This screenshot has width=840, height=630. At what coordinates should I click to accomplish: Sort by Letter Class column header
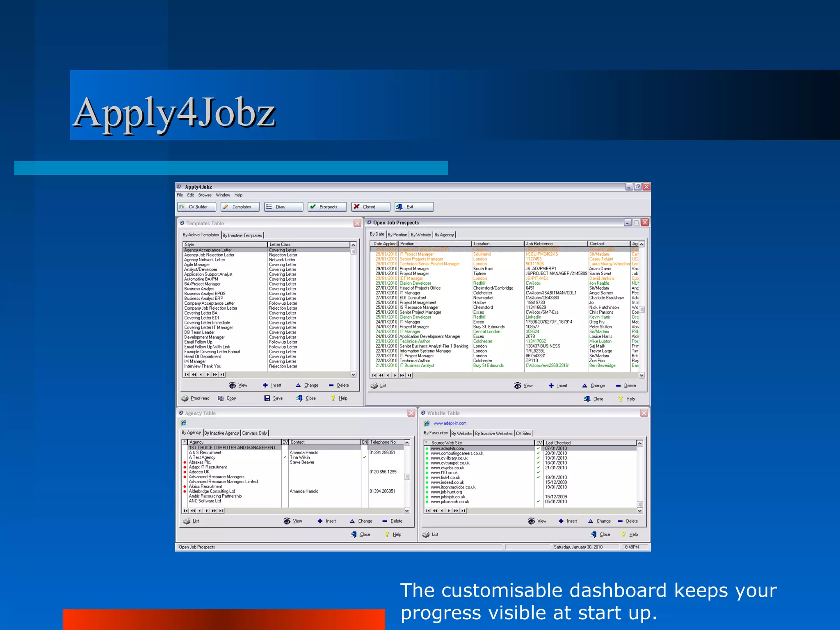(308, 244)
